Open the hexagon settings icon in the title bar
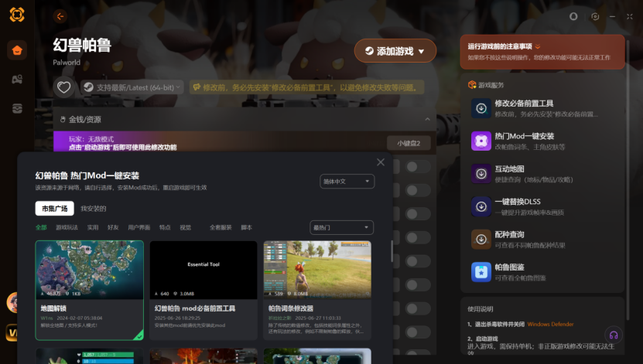 [x=595, y=16]
